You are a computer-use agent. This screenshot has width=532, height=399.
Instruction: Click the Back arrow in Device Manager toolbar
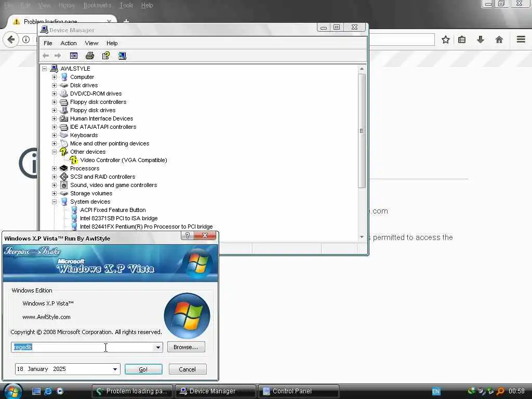[46, 56]
